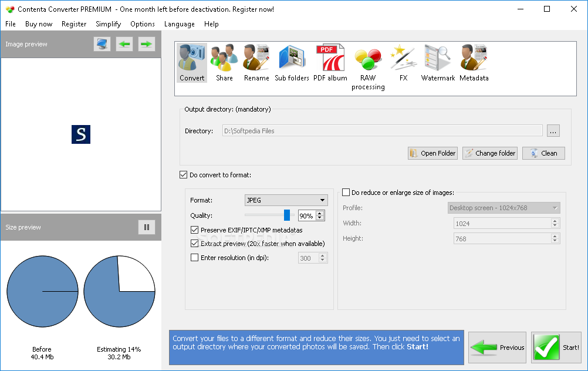Open the Share mode icon

coord(224,63)
